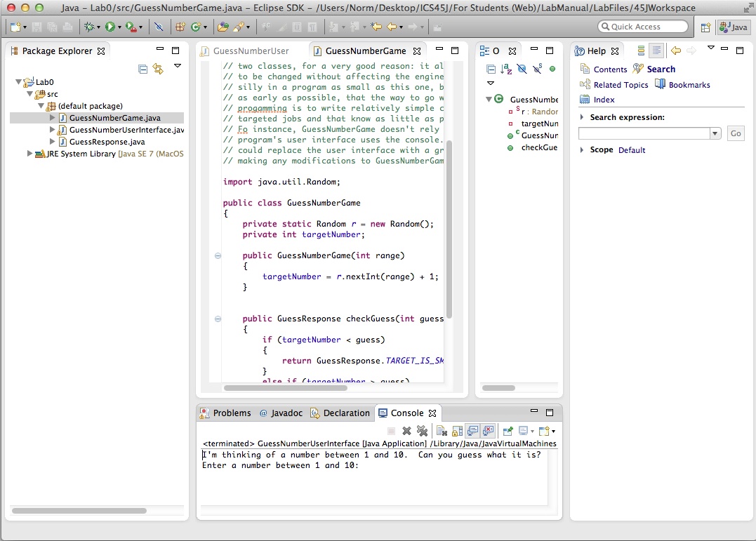756x541 pixels.
Task: Pin the Console view
Action: [x=508, y=431]
